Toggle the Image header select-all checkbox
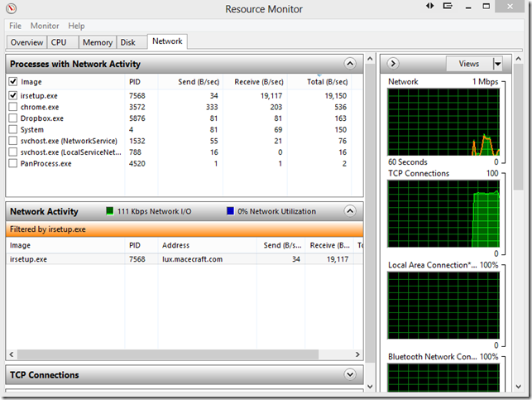Screen dimensions: 532x400 tap(13, 81)
